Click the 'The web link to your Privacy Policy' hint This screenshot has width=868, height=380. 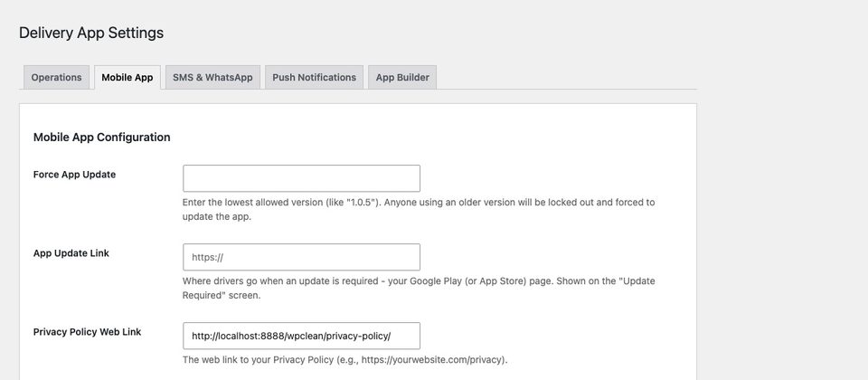tap(344, 359)
